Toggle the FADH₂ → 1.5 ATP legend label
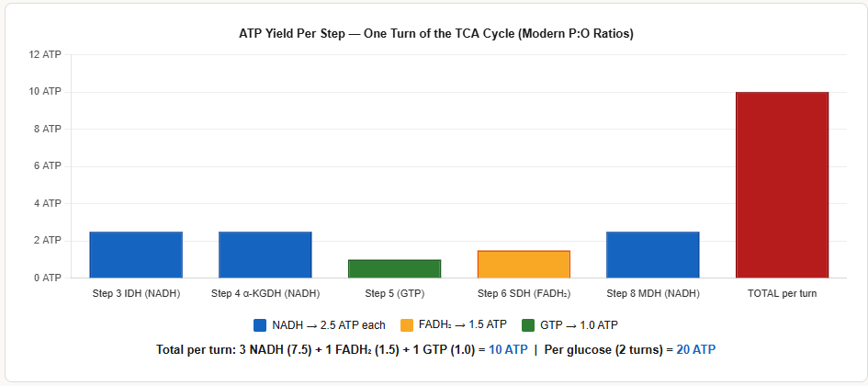 pos(462,325)
